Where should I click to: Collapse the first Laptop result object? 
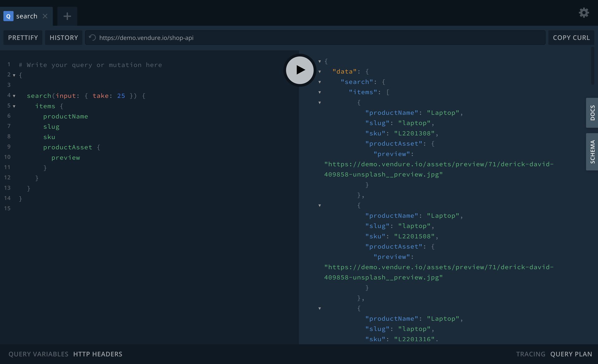[x=320, y=103]
